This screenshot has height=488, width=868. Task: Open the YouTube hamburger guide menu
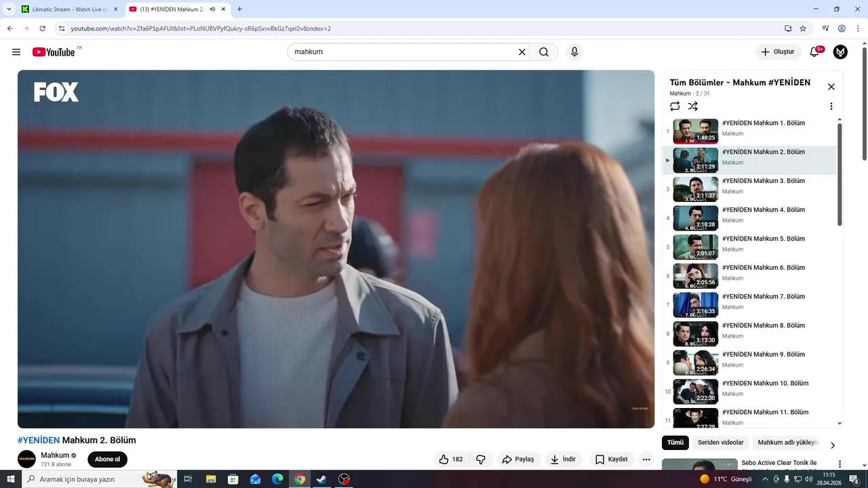pos(16,52)
